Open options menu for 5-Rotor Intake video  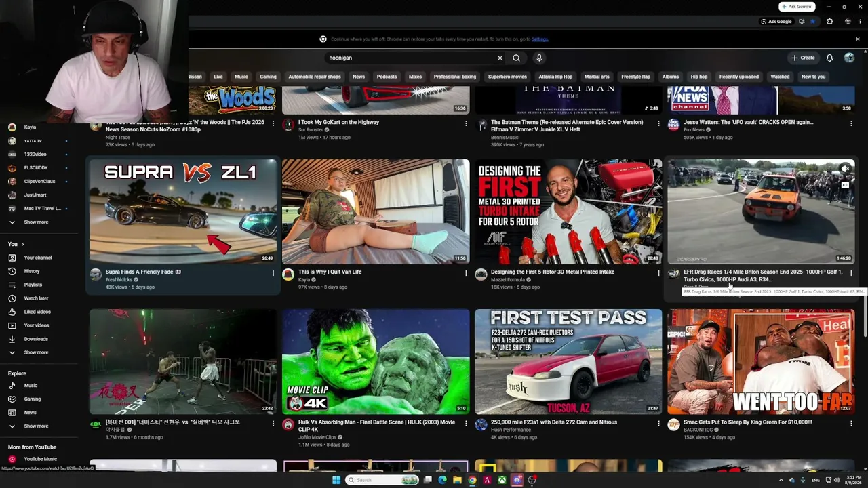click(x=658, y=273)
